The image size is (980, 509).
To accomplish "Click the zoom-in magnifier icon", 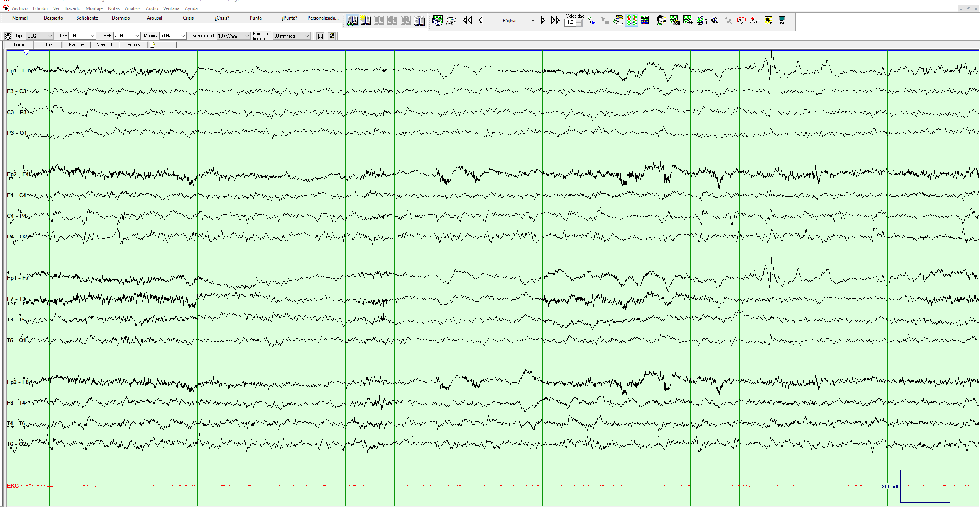I will click(715, 20).
